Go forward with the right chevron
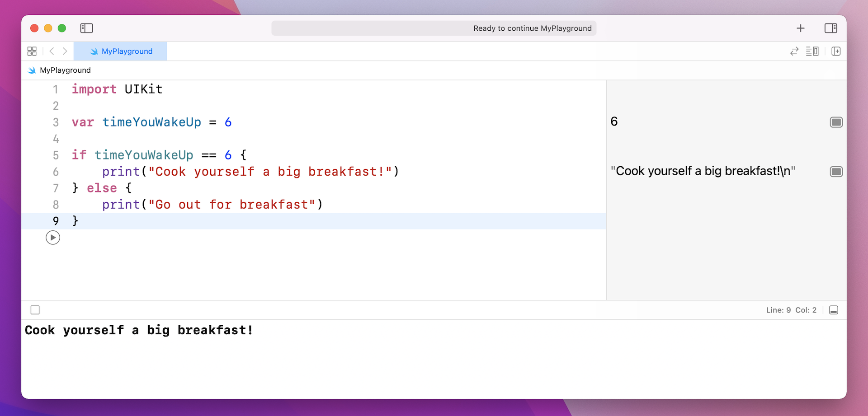868x416 pixels. pos(65,51)
